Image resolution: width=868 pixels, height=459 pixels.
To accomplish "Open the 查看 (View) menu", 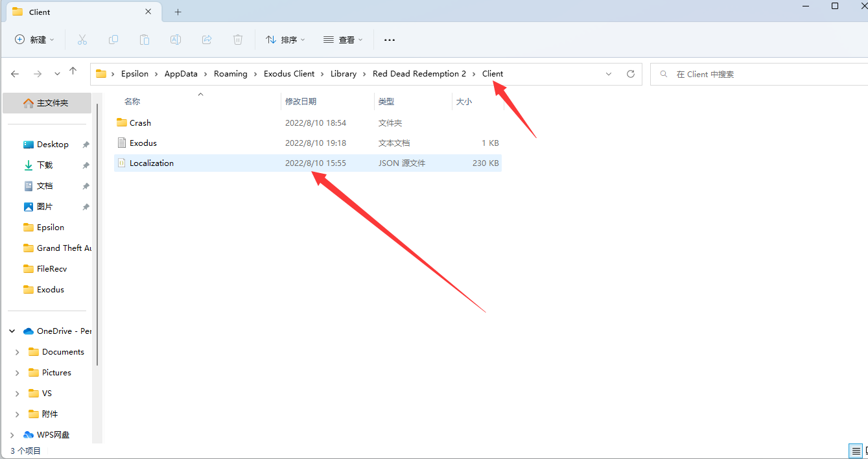I will [343, 40].
